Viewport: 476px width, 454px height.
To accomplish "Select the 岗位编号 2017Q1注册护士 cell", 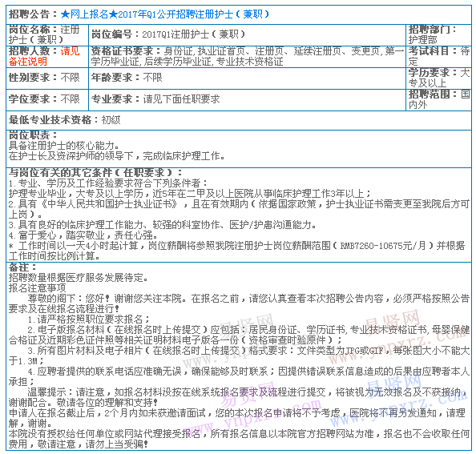I will click(247, 35).
